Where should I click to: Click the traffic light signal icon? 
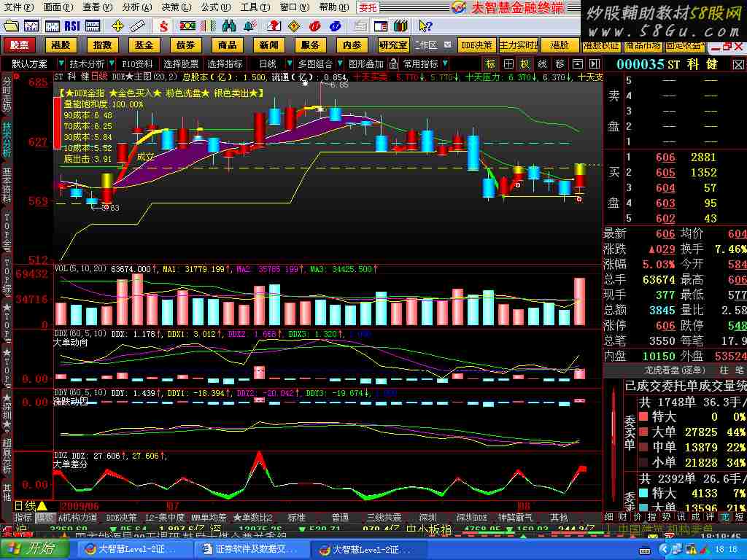pos(187,26)
